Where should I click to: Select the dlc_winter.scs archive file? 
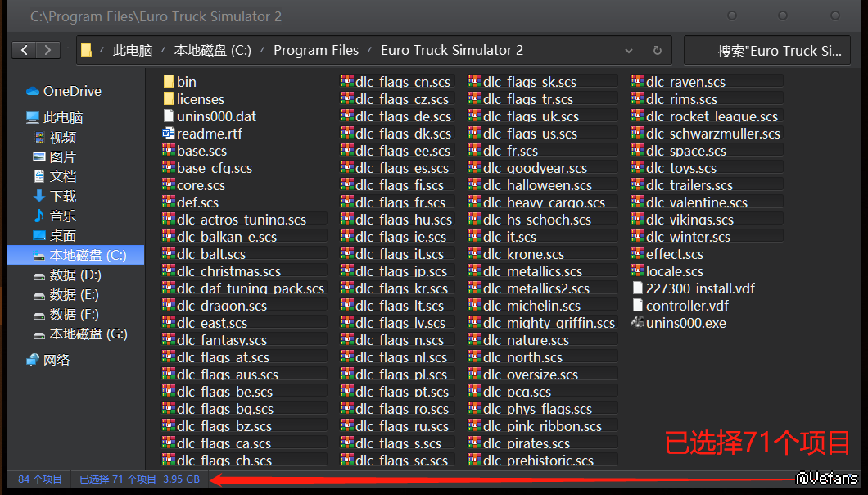tap(687, 237)
